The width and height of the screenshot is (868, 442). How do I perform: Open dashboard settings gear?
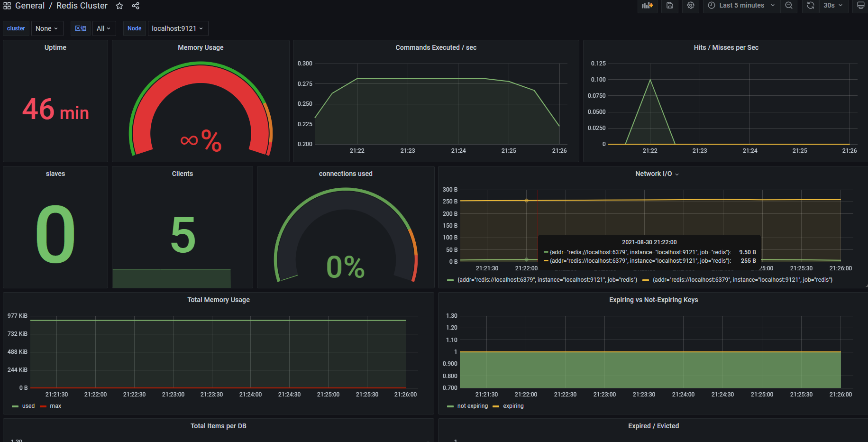point(690,6)
